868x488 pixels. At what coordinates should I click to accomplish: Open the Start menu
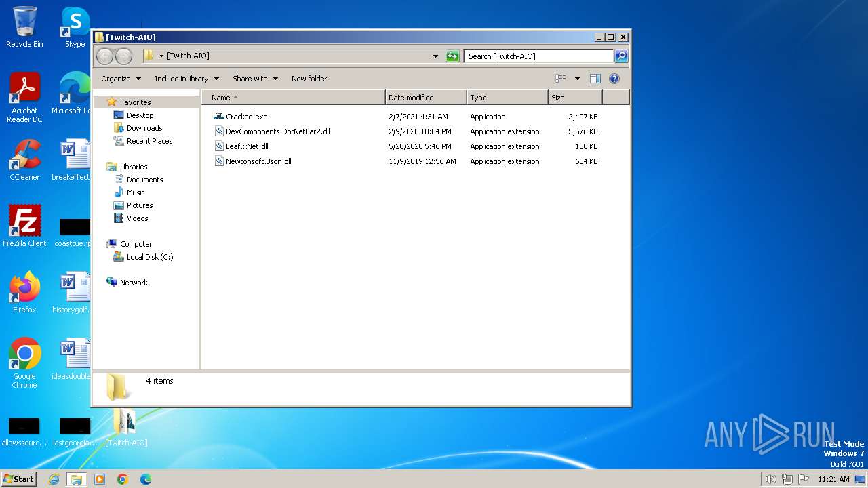coord(19,479)
